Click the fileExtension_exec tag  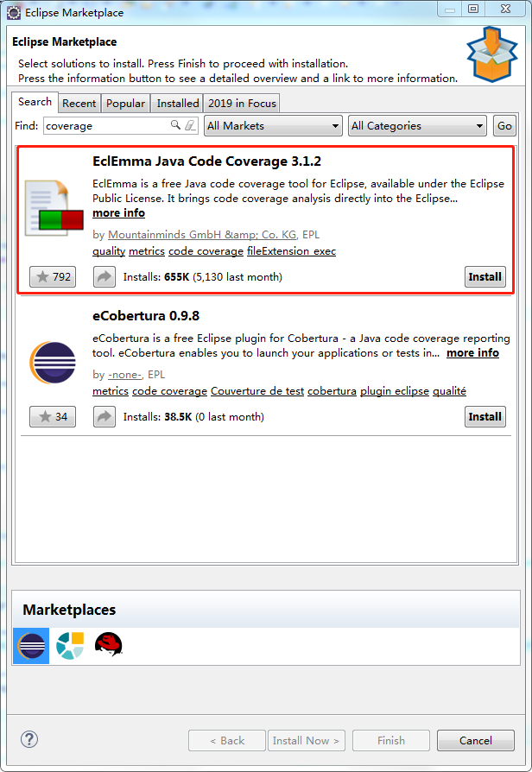tap(292, 251)
